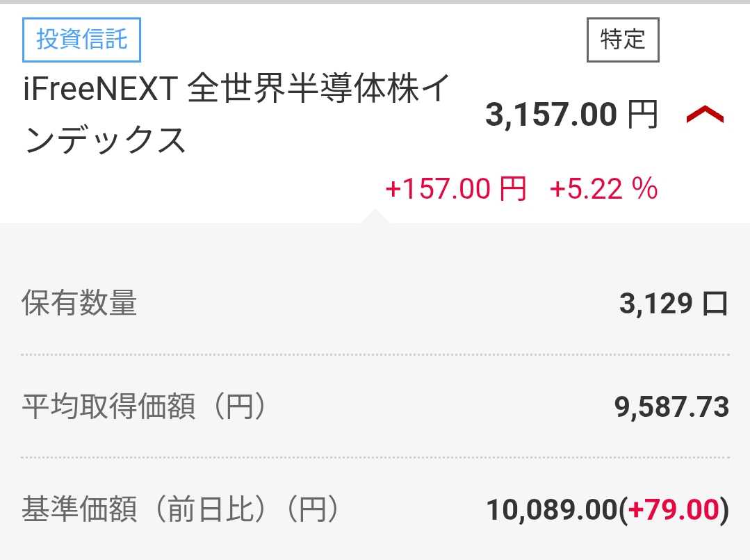
Task: Click the 特定 account type badge
Action: [622, 40]
